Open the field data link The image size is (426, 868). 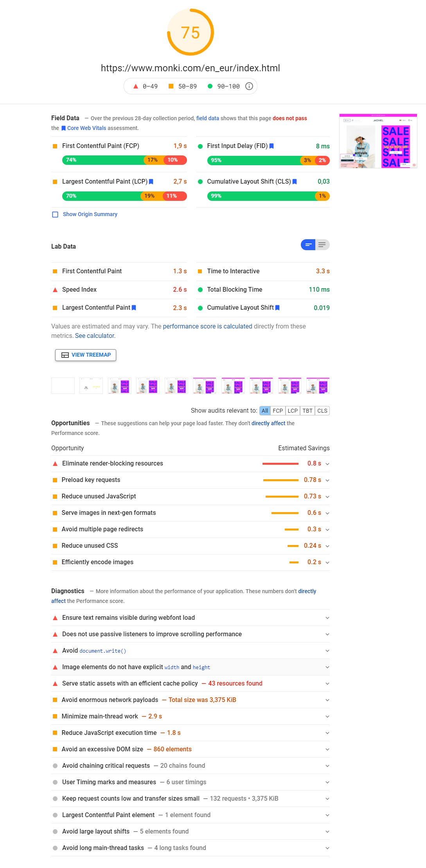(208, 118)
